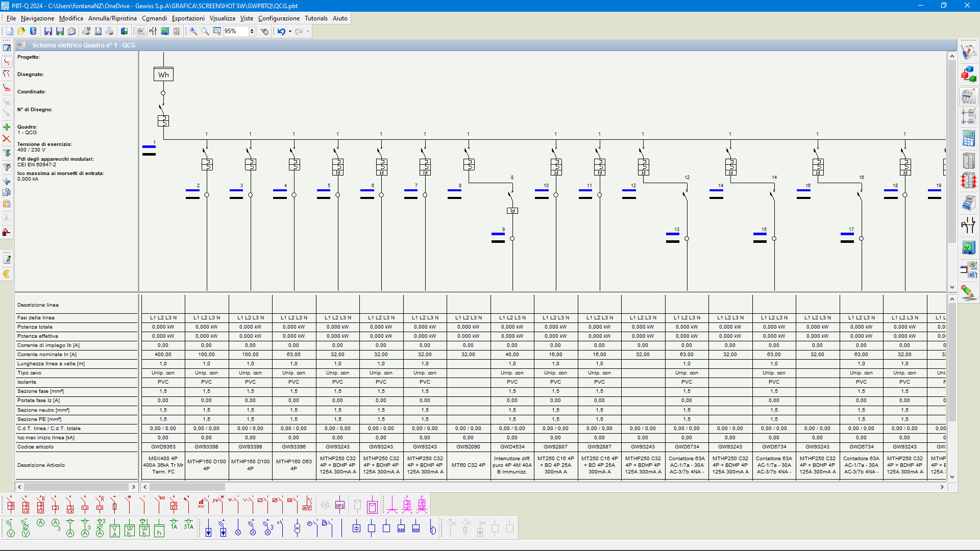Click the green pencil sketch icon
Screen dimensions: 980x551
pos(968,292)
